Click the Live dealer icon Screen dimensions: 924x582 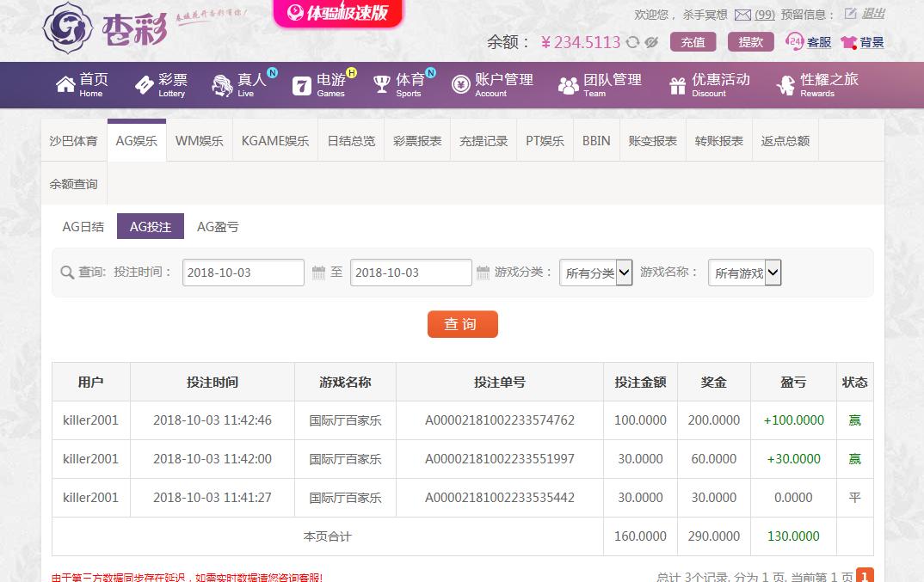(x=222, y=85)
